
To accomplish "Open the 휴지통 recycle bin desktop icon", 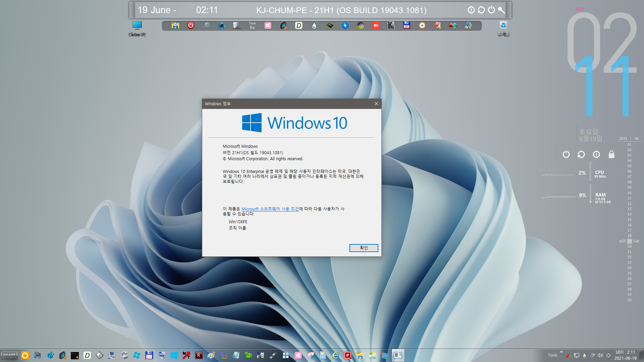I will pos(503,28).
